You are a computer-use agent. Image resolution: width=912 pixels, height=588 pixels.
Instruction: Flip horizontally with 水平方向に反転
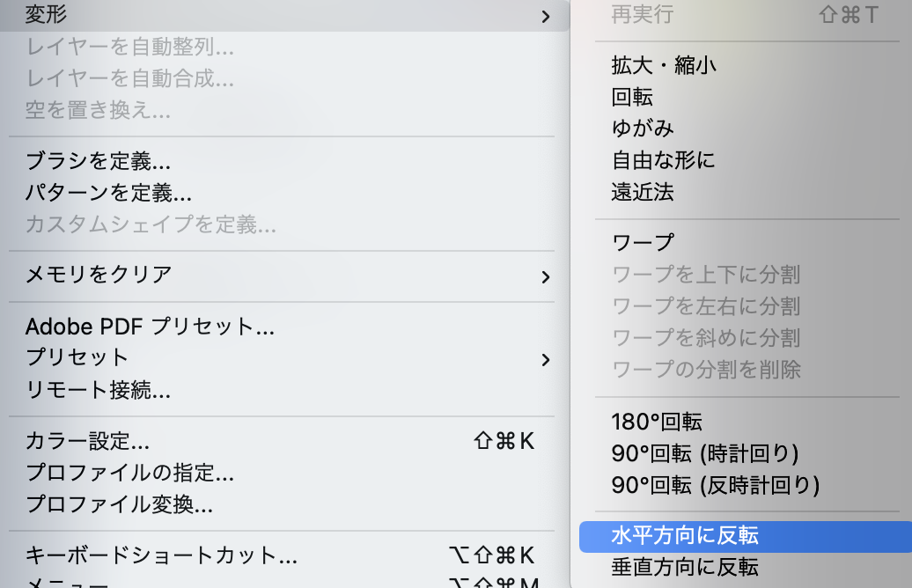click(x=684, y=535)
